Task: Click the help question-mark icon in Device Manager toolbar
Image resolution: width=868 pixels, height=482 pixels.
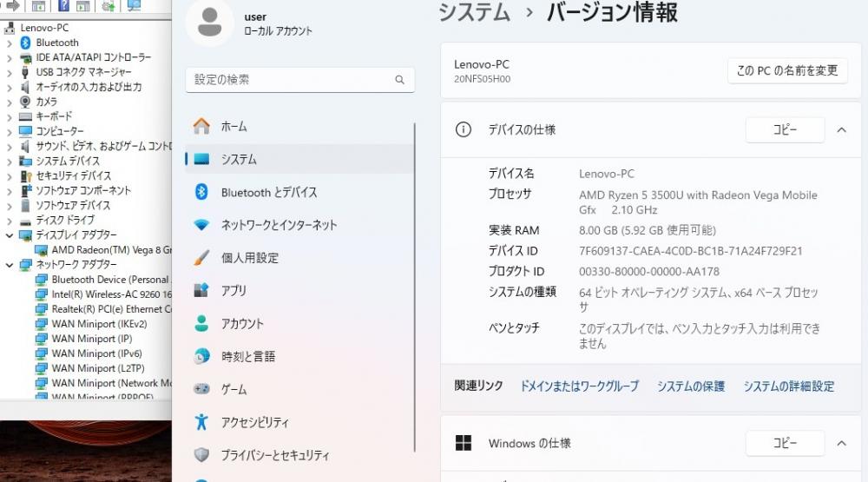Action: pyautogui.click(x=63, y=5)
